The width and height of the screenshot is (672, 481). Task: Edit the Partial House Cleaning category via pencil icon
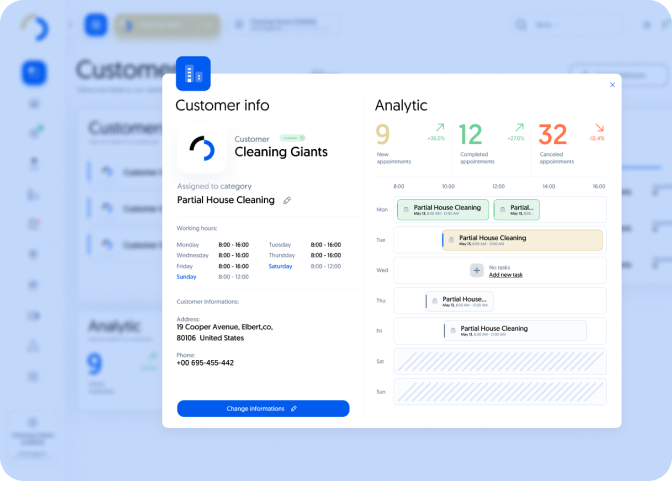coord(287,200)
